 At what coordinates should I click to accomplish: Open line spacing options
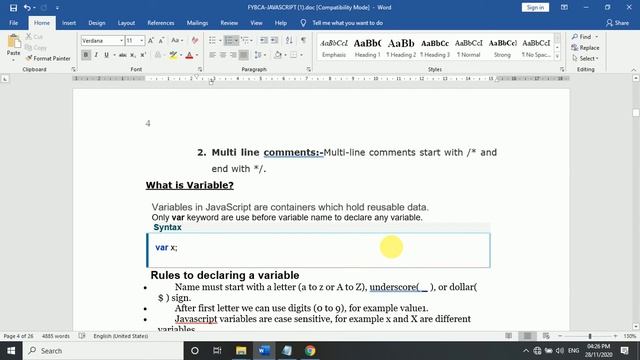click(259, 55)
